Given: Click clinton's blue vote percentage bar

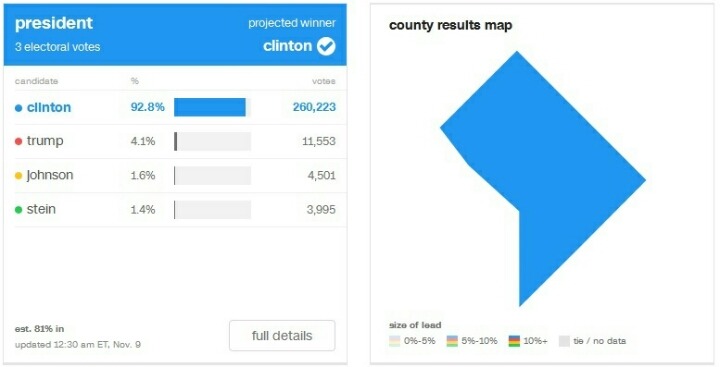Looking at the screenshot, I should click(x=210, y=107).
